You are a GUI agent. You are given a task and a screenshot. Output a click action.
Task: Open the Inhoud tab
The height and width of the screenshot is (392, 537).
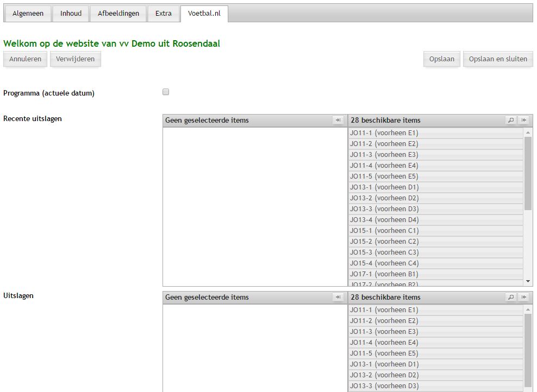[x=71, y=14]
